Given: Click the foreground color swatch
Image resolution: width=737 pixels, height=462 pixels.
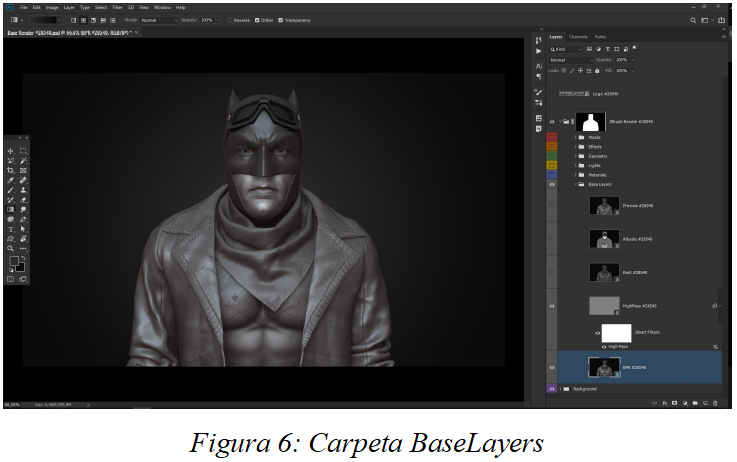Looking at the screenshot, I should tap(13, 260).
